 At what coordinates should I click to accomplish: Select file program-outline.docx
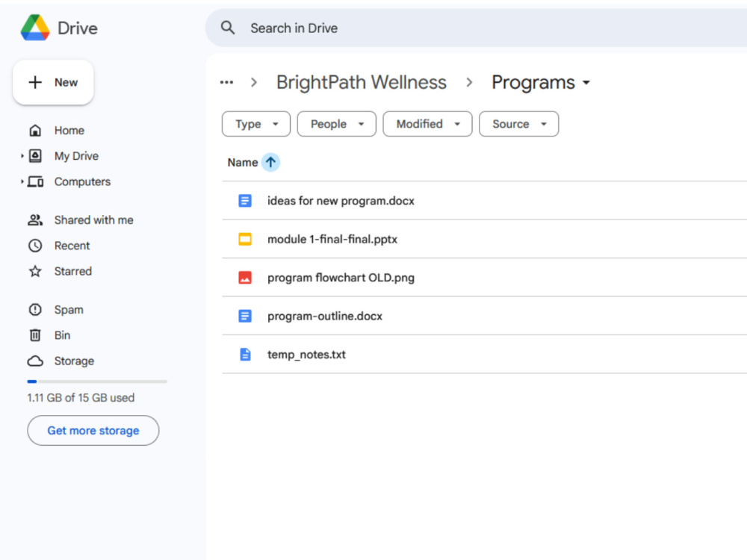(485, 316)
